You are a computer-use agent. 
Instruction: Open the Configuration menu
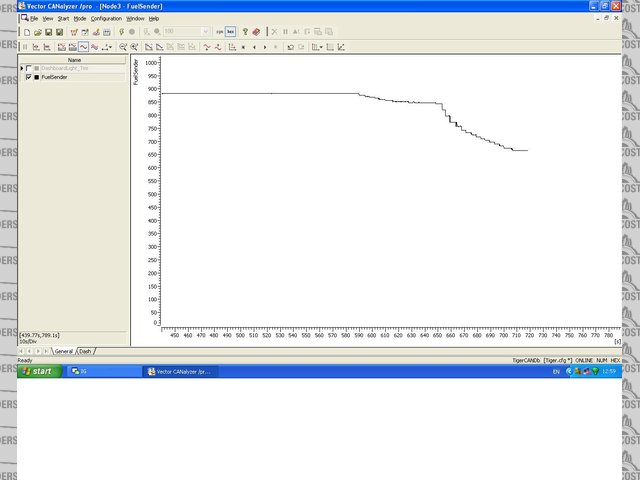click(106, 18)
